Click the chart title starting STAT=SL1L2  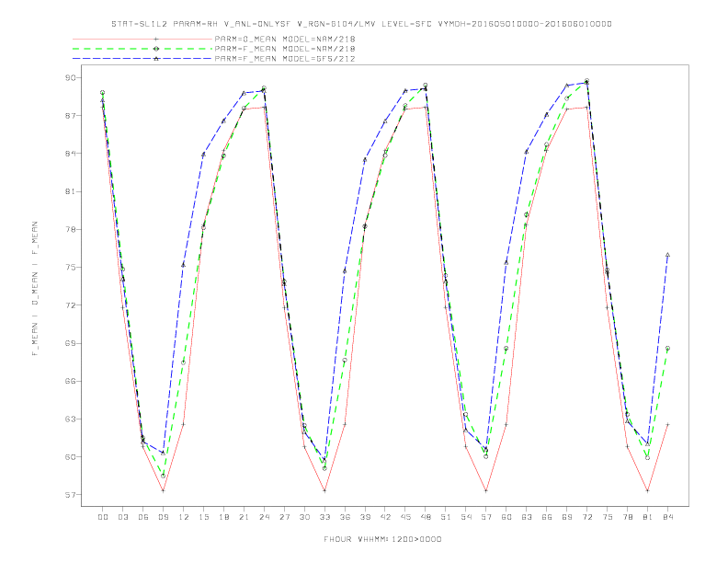coord(361,24)
